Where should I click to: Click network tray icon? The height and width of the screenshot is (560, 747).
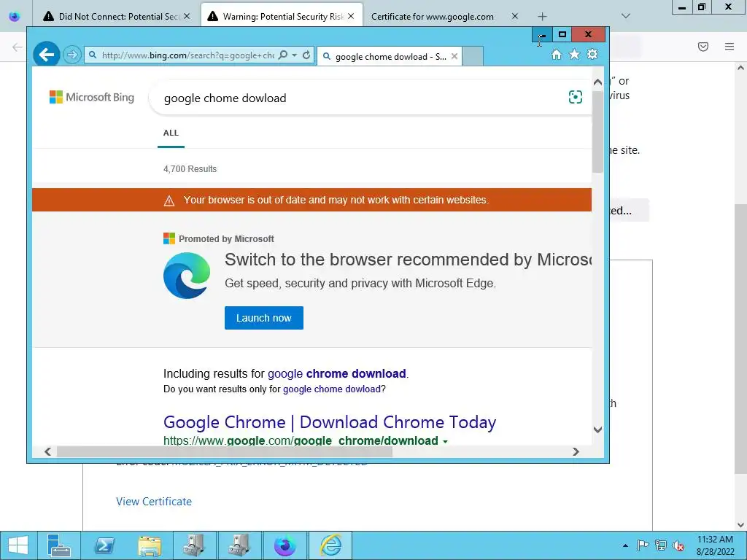tap(661, 545)
